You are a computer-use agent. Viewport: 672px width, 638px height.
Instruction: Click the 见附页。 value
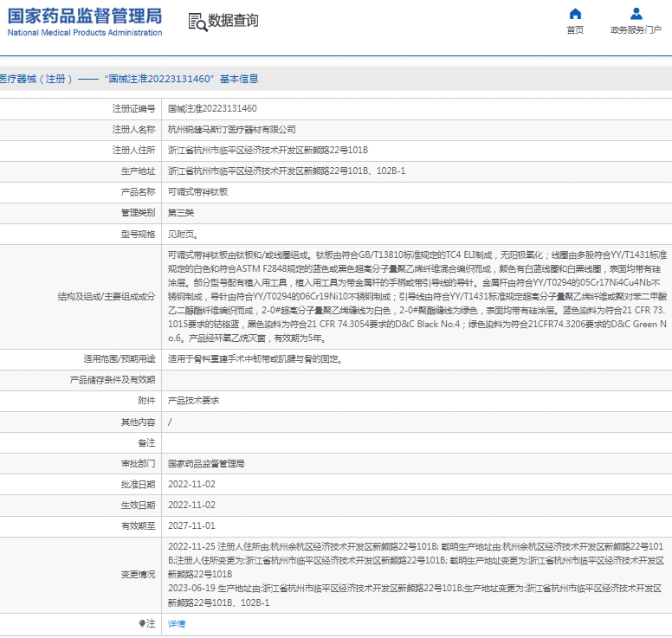click(183, 235)
